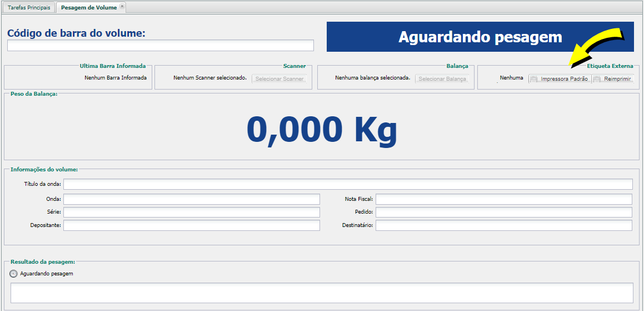Focus the Nota Fiscal field
Image resolution: width=644 pixels, height=311 pixels.
click(x=504, y=199)
